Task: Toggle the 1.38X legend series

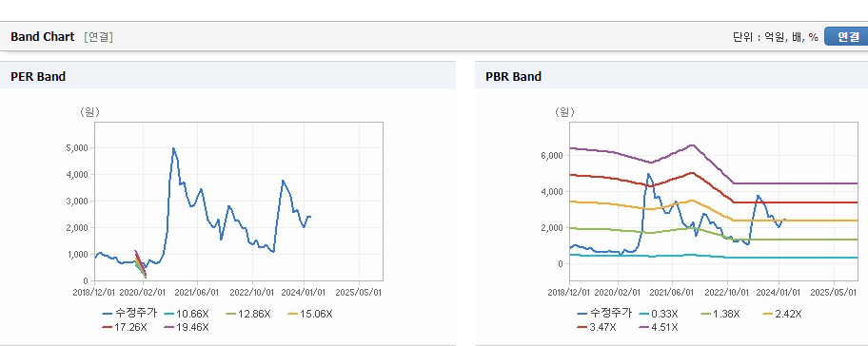Action: 720,314
